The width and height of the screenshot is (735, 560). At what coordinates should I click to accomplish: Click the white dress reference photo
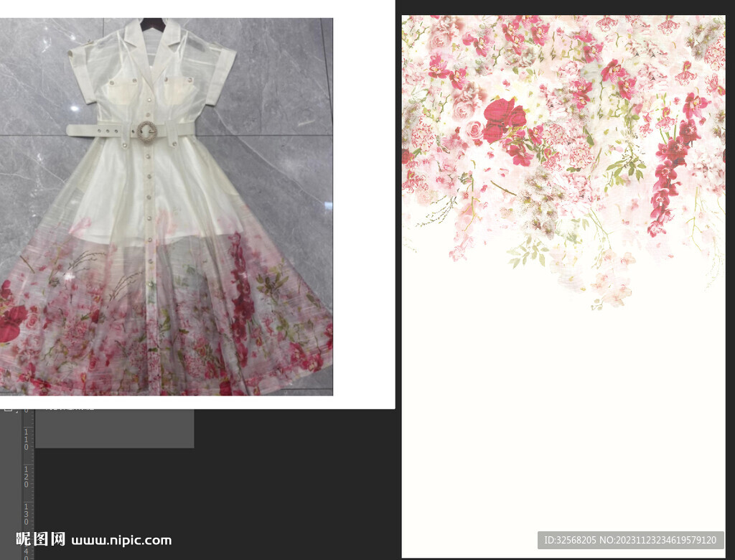[x=167, y=207]
